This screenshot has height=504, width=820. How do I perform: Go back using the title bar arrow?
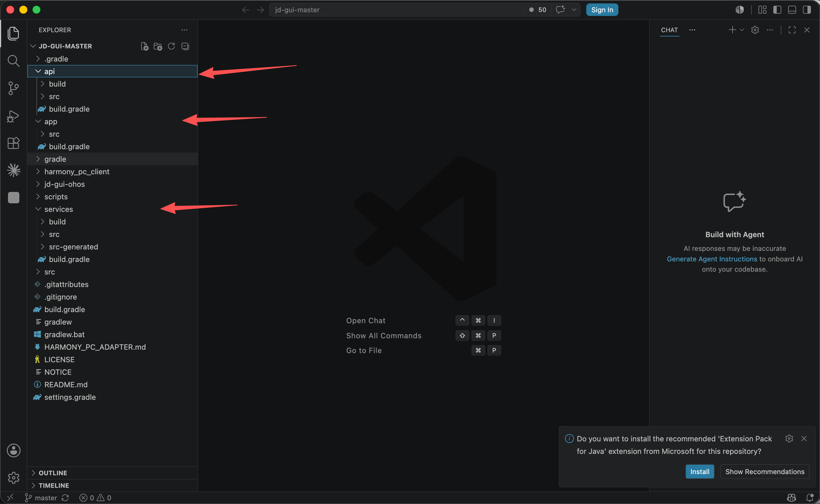[245, 10]
